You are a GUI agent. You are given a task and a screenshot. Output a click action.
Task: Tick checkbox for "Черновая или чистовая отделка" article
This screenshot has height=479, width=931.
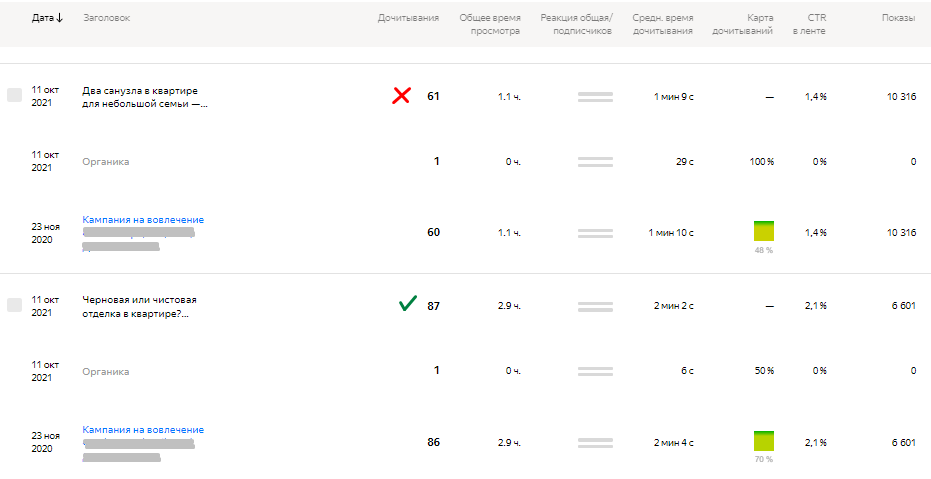click(x=14, y=305)
